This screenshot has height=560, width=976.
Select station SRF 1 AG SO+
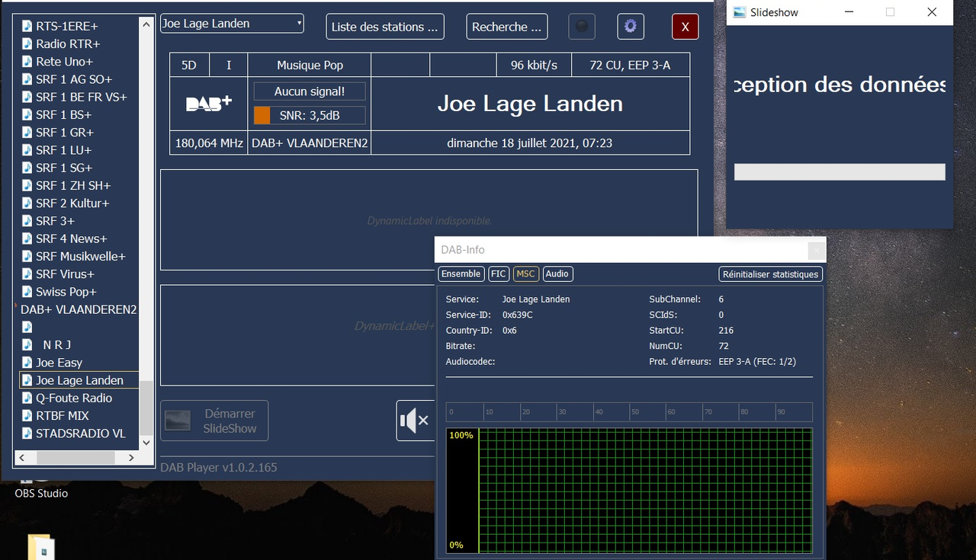[74, 79]
